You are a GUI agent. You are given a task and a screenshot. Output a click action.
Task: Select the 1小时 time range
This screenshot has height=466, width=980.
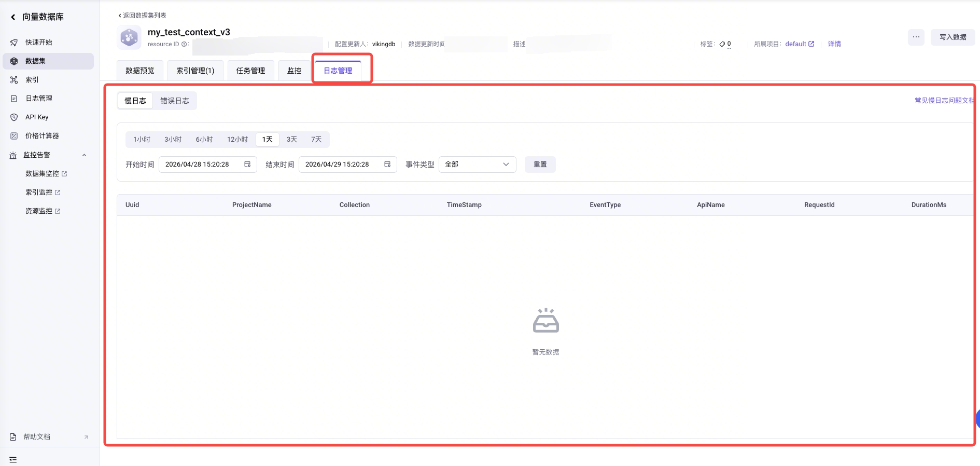[142, 140]
